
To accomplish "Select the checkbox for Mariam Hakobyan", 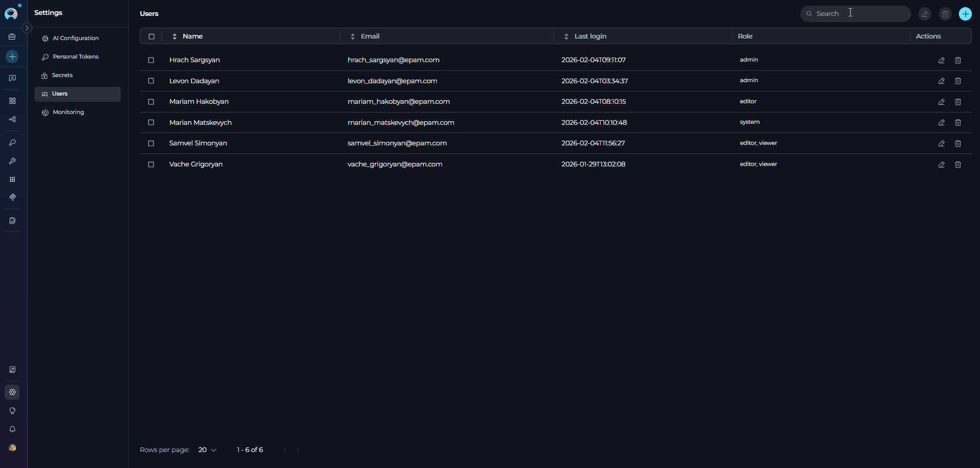I will pos(151,102).
